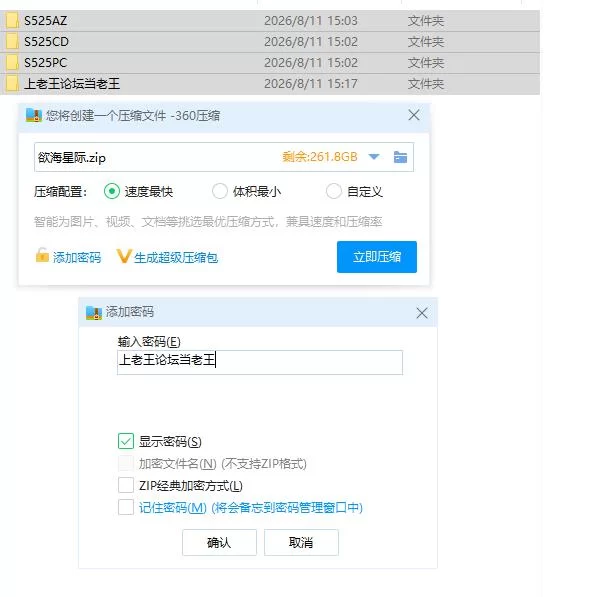The width and height of the screenshot is (597, 597).
Task: Enable ZIP经典加密方式(L) checkbox
Action: click(126, 485)
